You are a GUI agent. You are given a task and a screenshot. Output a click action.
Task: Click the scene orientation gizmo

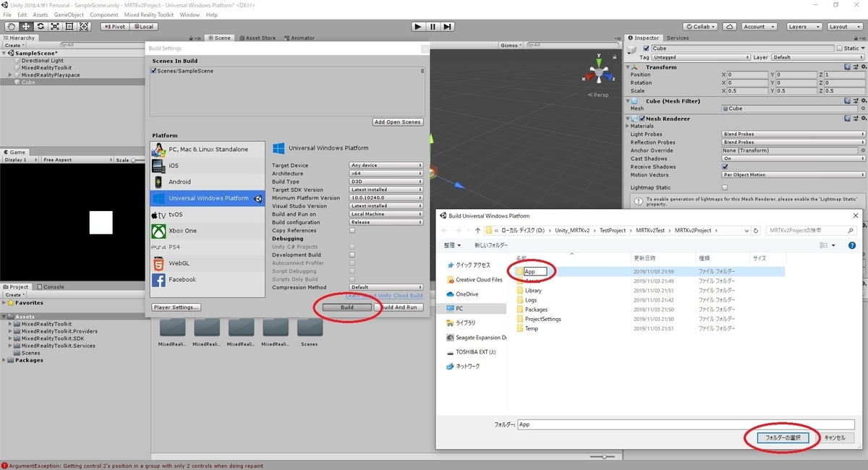click(x=599, y=72)
